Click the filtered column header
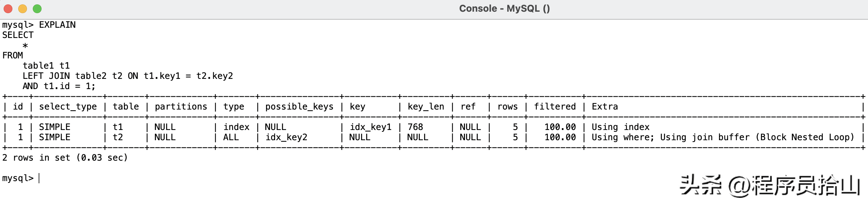The height and width of the screenshot is (203, 868). (x=555, y=107)
